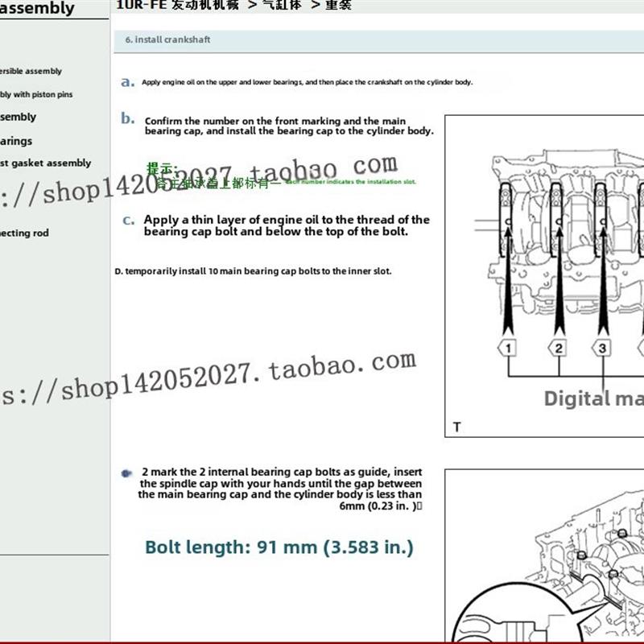
Task: Click 'D. temporarily install 10 main bearing' text
Action: click(x=253, y=271)
